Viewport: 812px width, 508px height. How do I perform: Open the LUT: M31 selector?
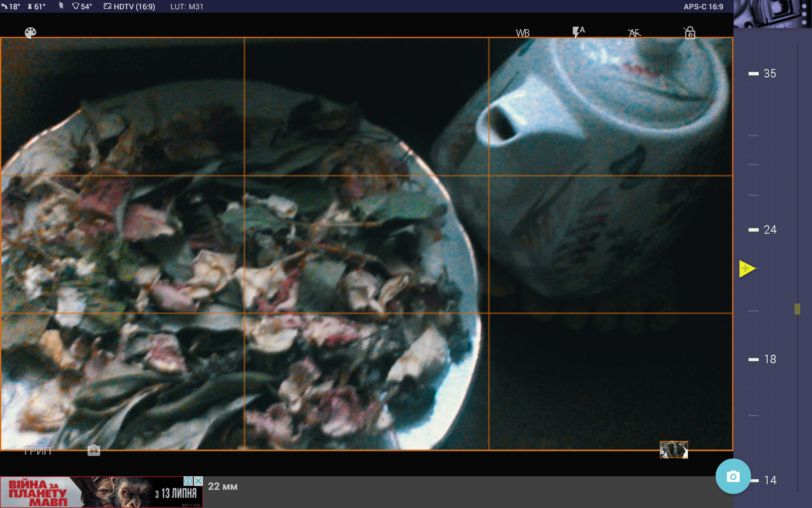point(187,6)
